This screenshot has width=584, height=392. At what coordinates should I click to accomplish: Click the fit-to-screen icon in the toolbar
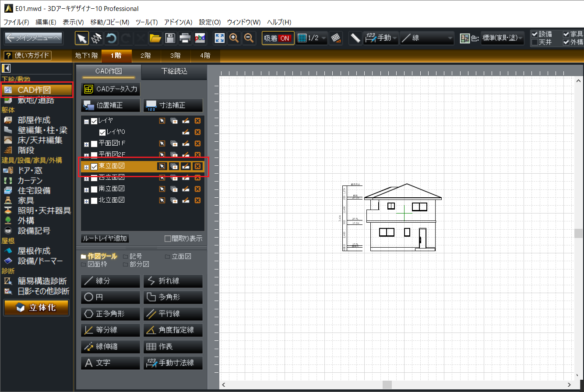219,38
